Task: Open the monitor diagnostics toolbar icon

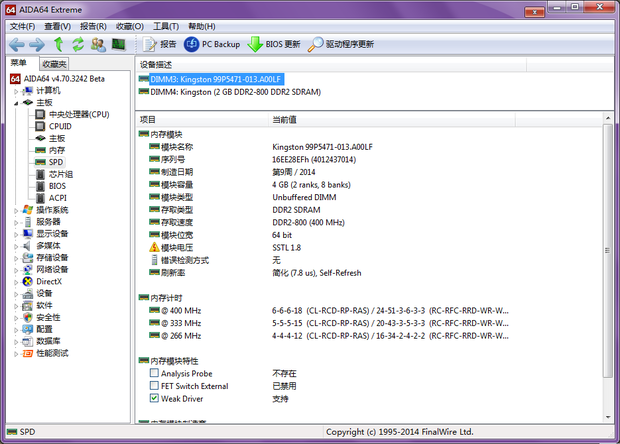Action: (118, 44)
